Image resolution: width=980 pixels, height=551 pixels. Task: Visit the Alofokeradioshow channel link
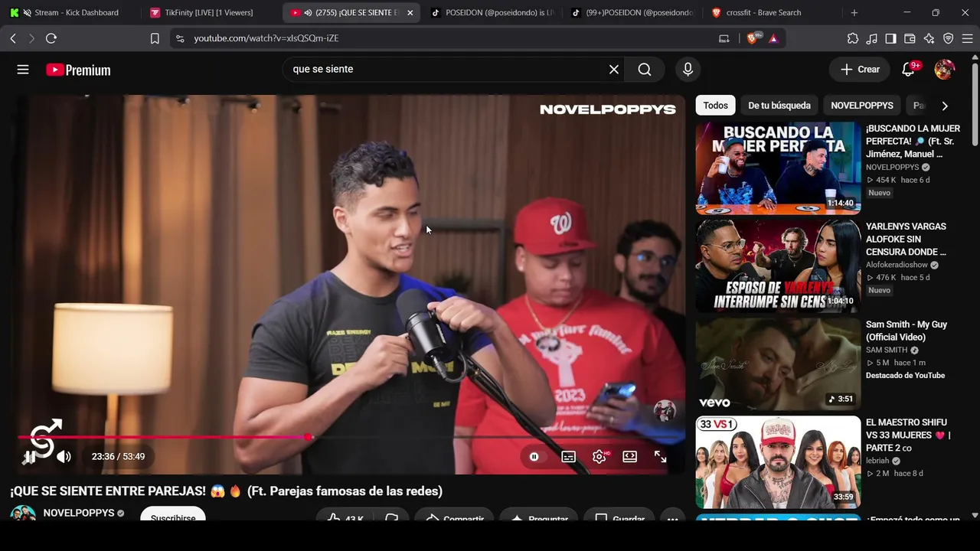[x=897, y=265]
